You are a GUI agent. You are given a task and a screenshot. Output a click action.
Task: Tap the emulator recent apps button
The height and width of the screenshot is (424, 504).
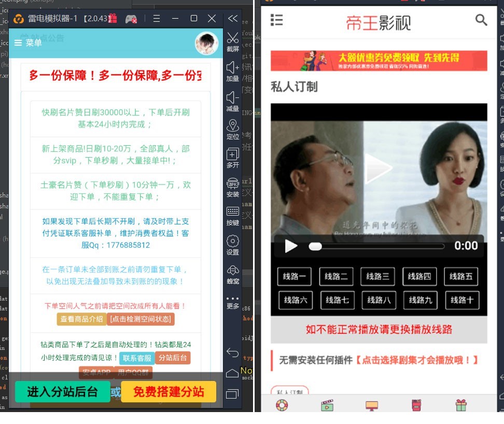[232, 394]
